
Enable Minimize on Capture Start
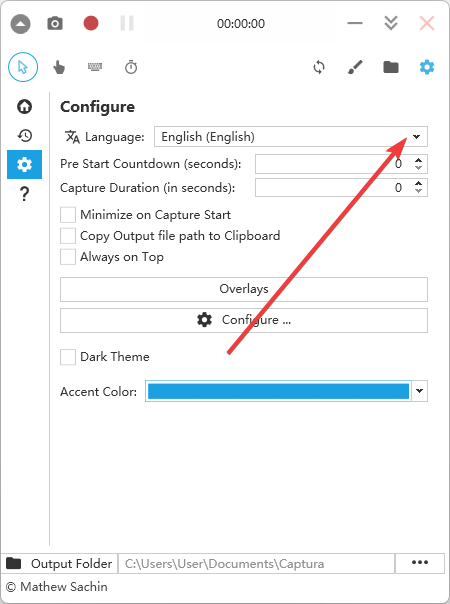(68, 215)
